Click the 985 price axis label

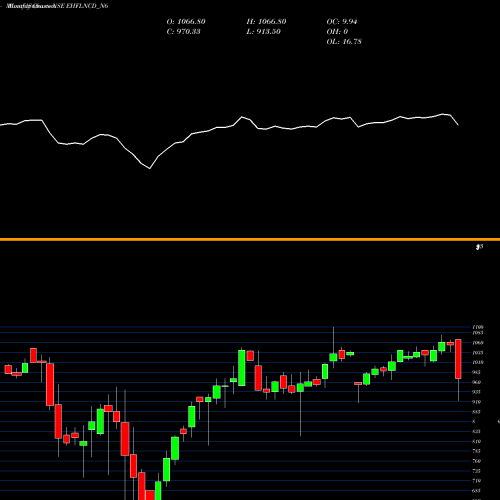click(476, 372)
